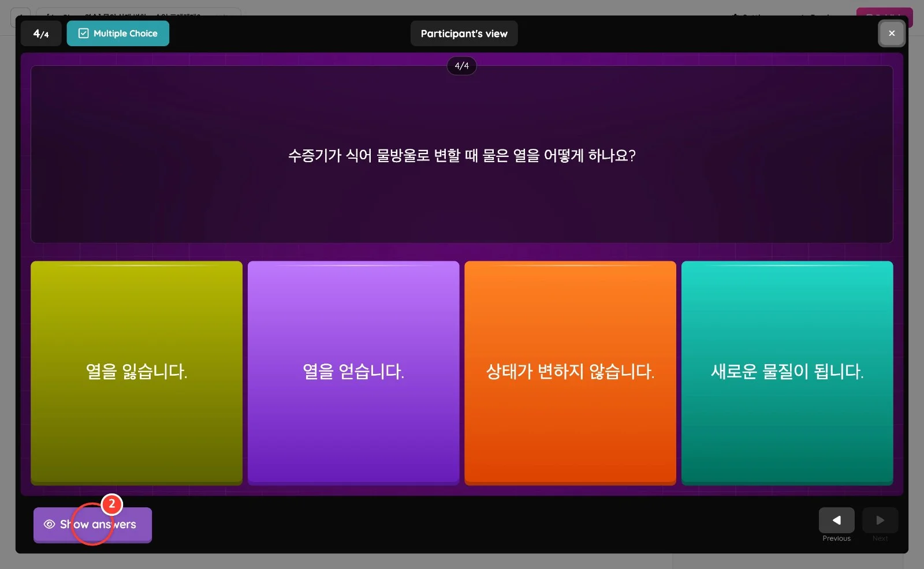Click the Show answers button
Viewport: 924px width, 569px height.
click(x=92, y=525)
